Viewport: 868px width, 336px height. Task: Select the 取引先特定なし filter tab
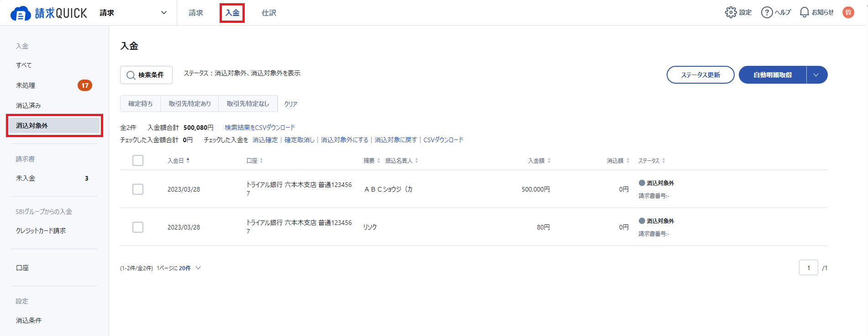point(248,104)
